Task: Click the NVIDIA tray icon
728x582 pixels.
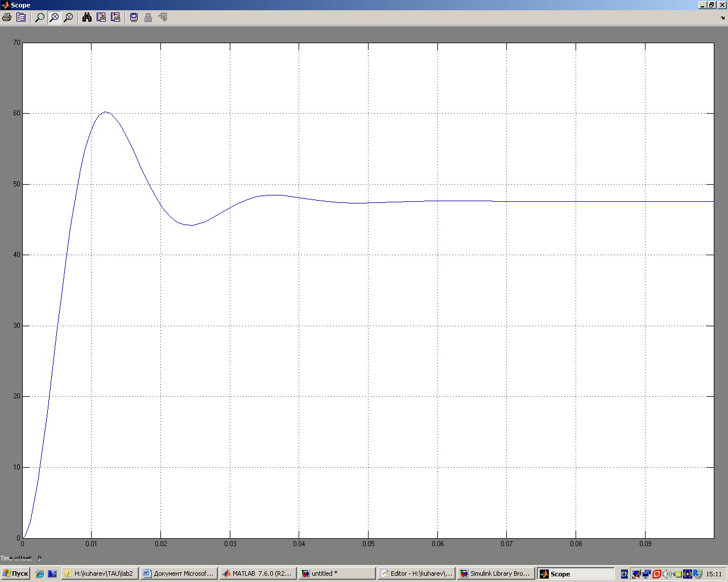Action: click(x=677, y=574)
